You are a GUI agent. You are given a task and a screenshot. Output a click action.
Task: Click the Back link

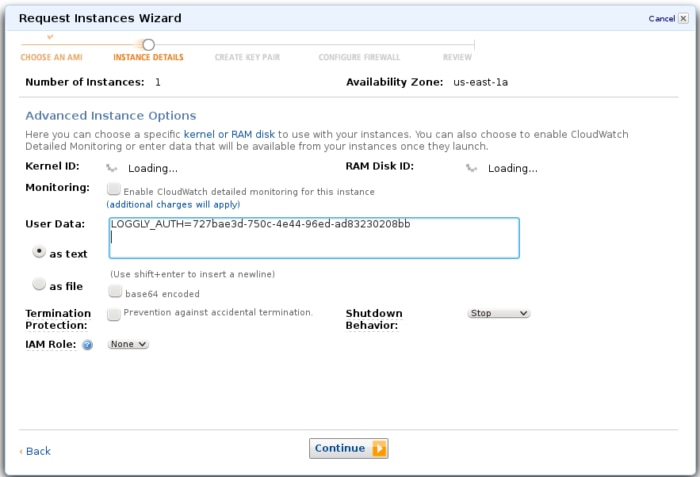pos(37,452)
